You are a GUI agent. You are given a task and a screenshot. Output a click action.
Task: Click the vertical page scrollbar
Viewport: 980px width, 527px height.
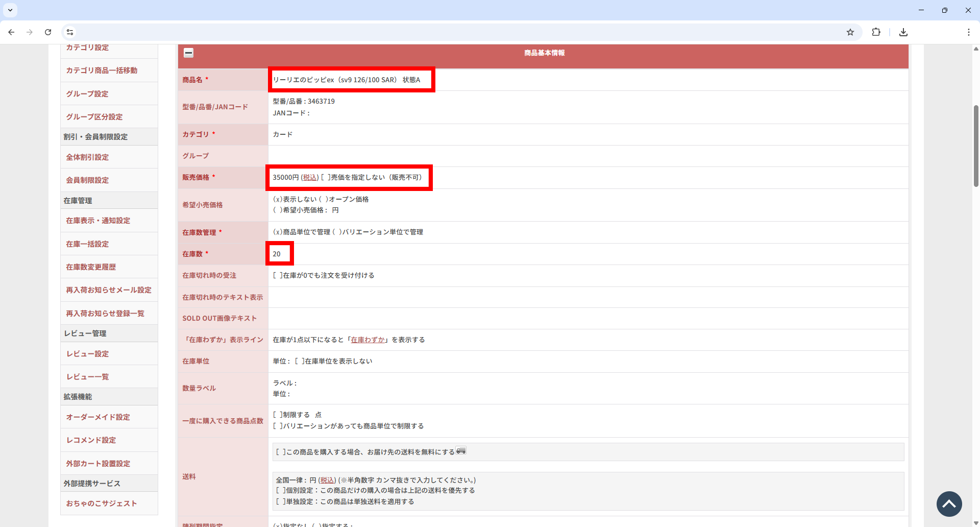pyautogui.click(x=975, y=146)
